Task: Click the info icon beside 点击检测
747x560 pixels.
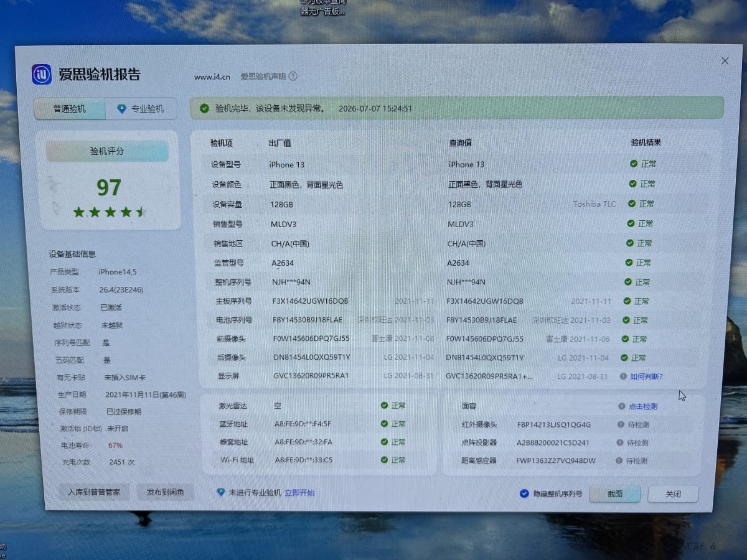Action: [621, 406]
